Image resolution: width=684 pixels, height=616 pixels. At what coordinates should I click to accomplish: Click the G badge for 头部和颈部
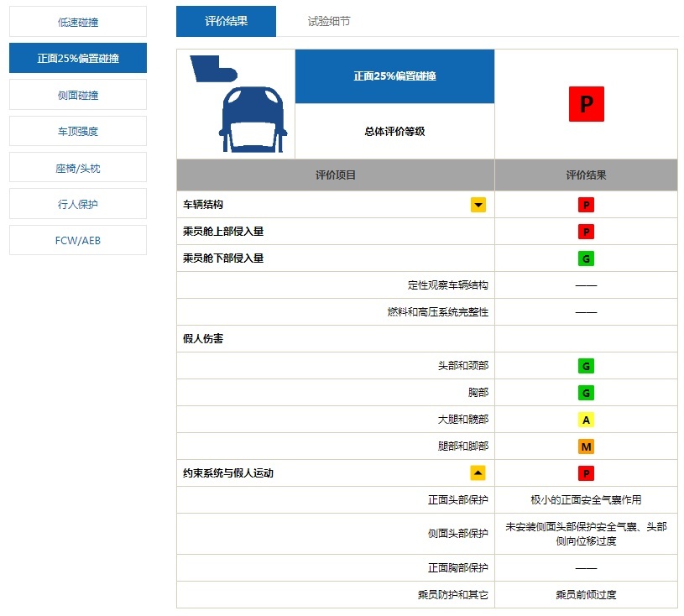(587, 366)
